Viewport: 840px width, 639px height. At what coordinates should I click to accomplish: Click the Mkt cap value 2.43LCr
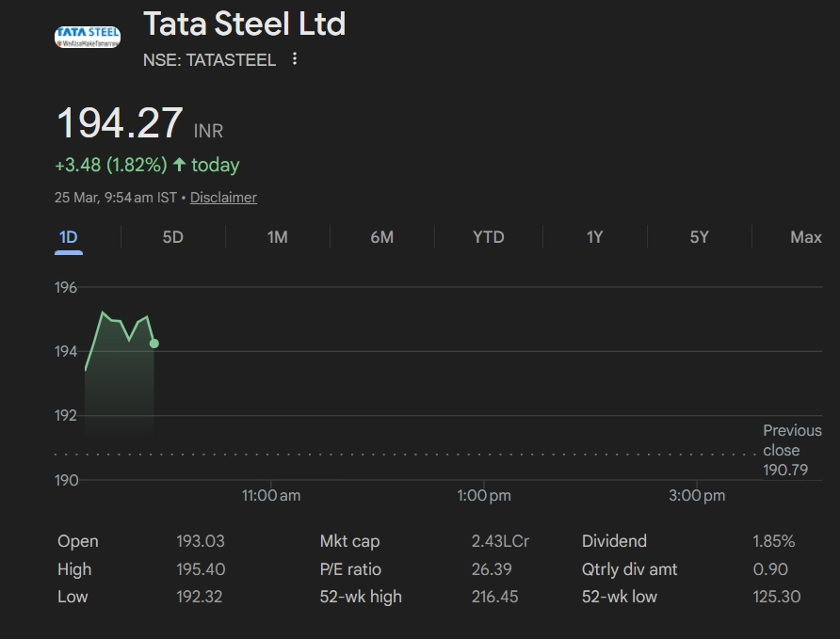500,541
